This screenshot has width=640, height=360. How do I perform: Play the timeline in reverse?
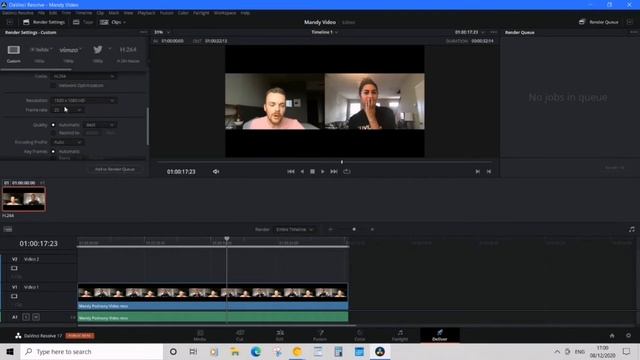pos(302,172)
